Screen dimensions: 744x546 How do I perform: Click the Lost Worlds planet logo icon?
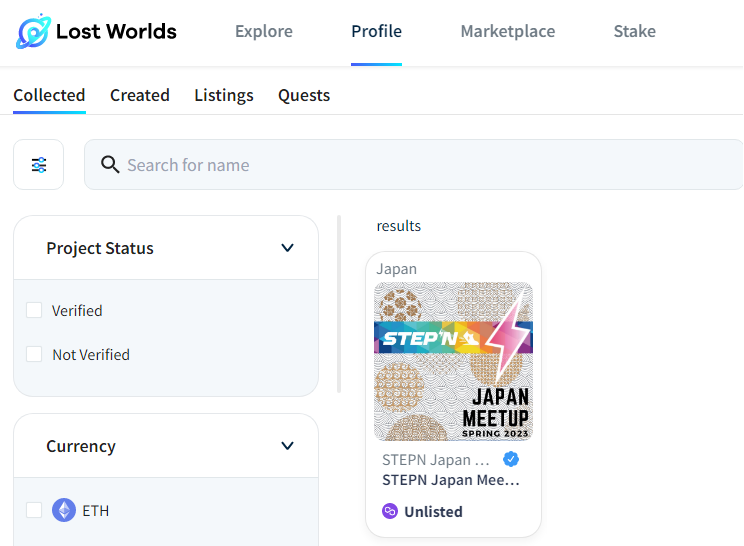coord(33,31)
